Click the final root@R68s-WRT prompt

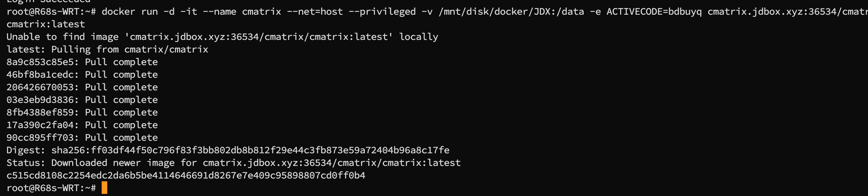51,188
